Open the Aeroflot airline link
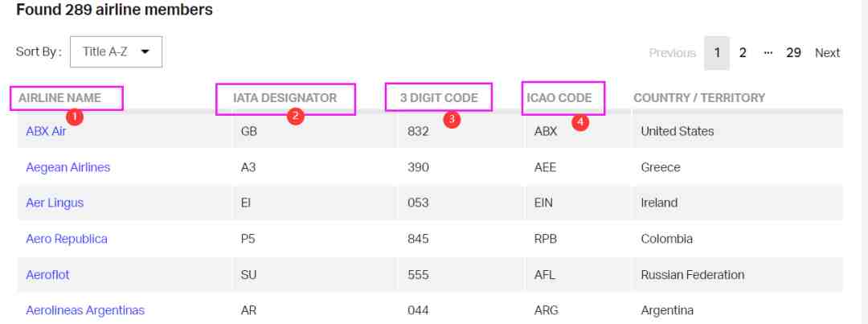 pos(47,274)
